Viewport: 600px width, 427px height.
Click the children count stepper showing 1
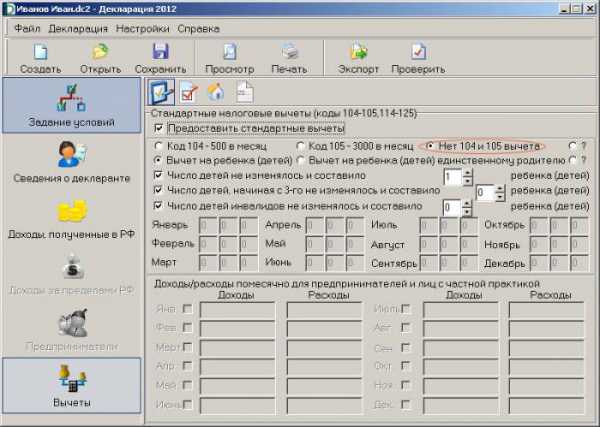[468, 177]
